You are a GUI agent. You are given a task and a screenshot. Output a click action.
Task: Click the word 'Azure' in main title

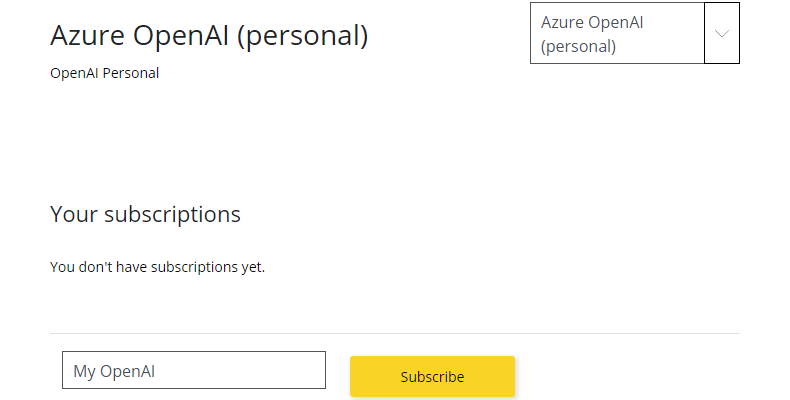click(87, 35)
